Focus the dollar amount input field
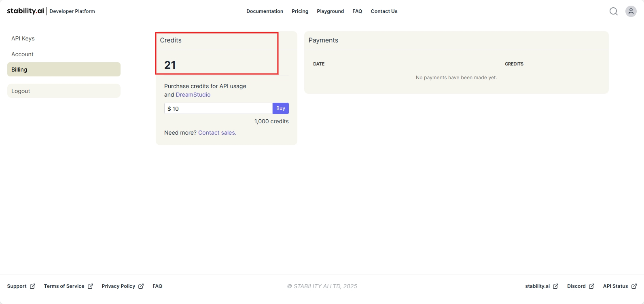644x304 pixels. 218,108
